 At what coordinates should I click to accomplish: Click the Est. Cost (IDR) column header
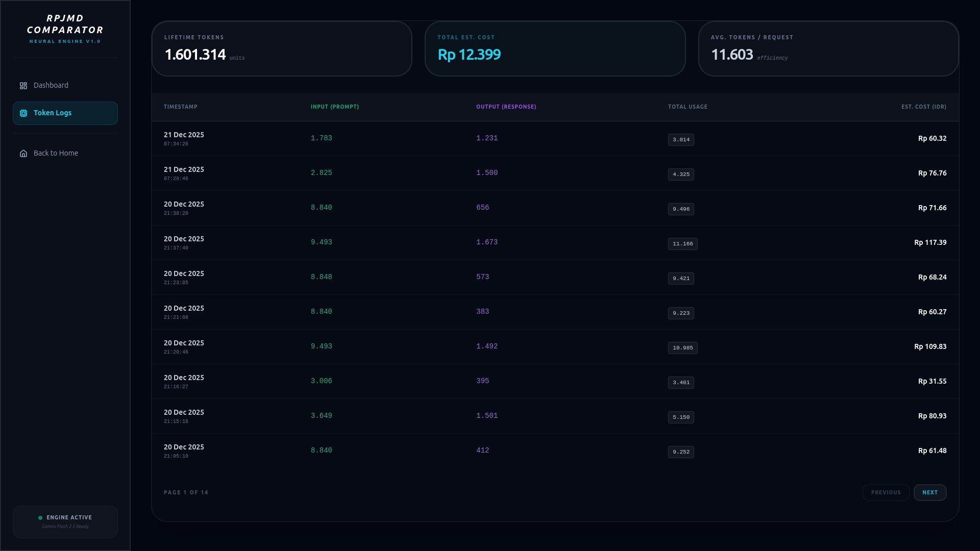coord(923,107)
